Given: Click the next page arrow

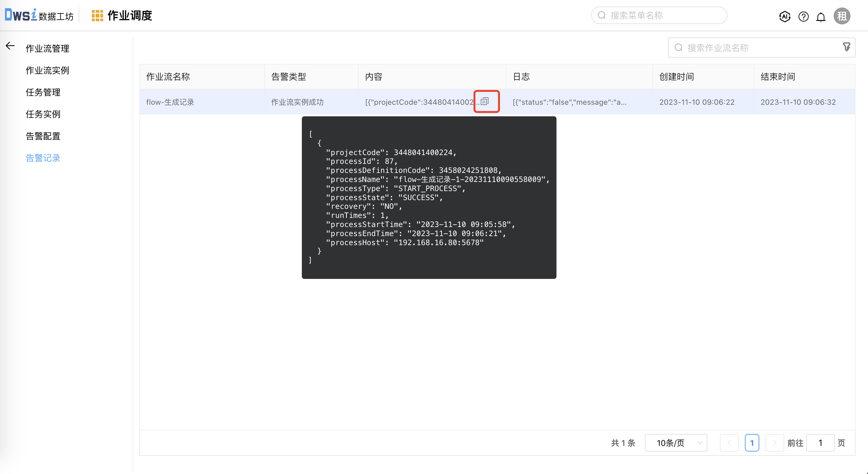Looking at the screenshot, I should 774,443.
